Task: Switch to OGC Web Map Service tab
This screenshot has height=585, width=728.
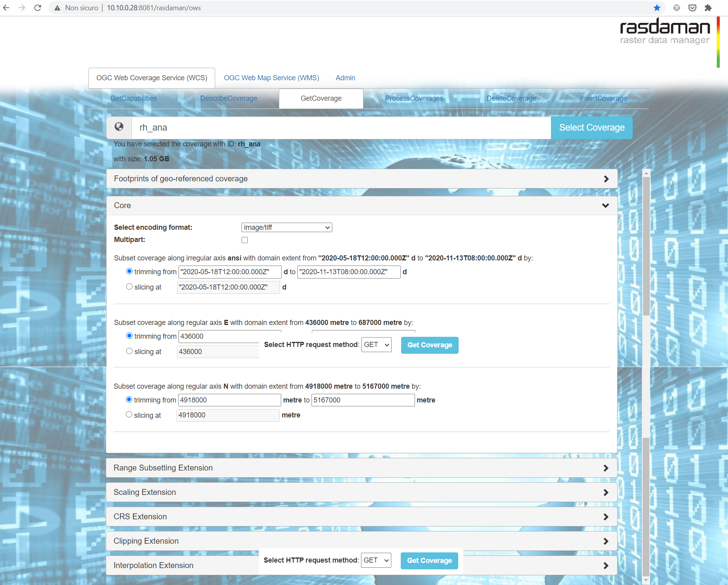Action: [x=271, y=78]
